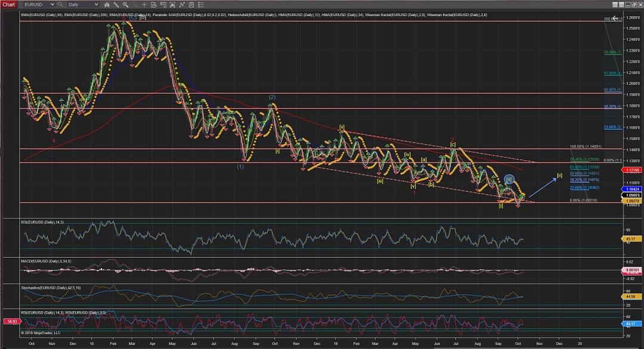
Task: Click the bar type chart style icon
Action: click(x=107, y=5)
